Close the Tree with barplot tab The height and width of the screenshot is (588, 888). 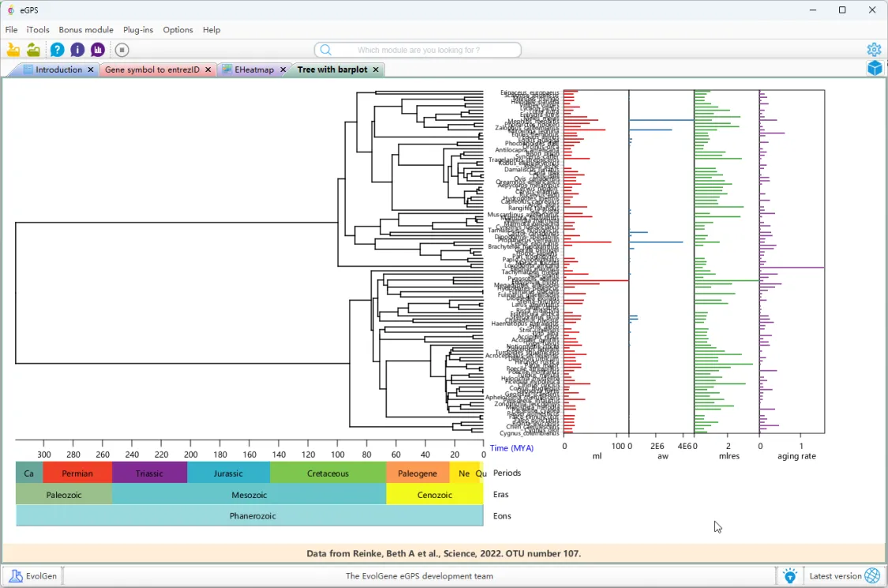(x=376, y=69)
